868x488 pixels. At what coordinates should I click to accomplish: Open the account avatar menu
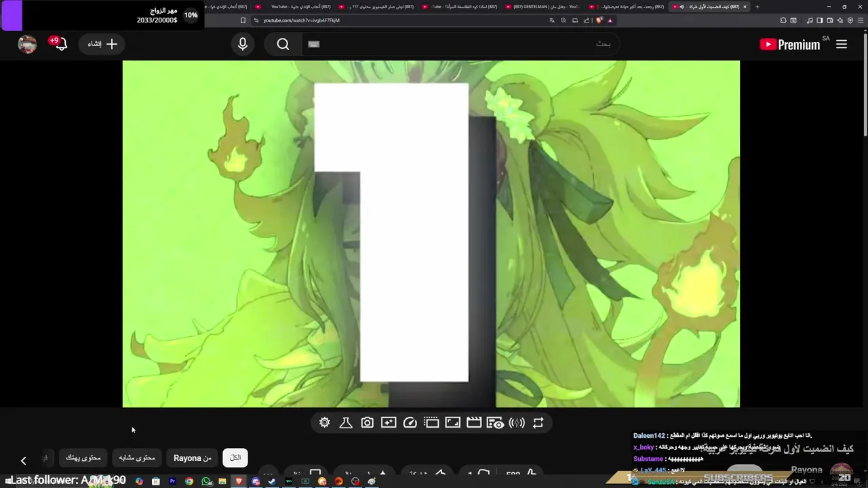(27, 44)
